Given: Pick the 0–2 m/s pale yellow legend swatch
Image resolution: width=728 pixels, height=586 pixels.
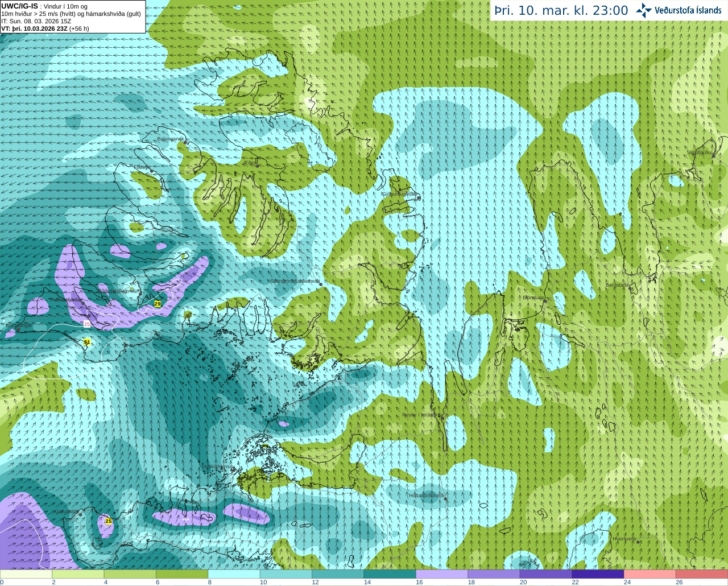Looking at the screenshot, I should (x=26, y=574).
